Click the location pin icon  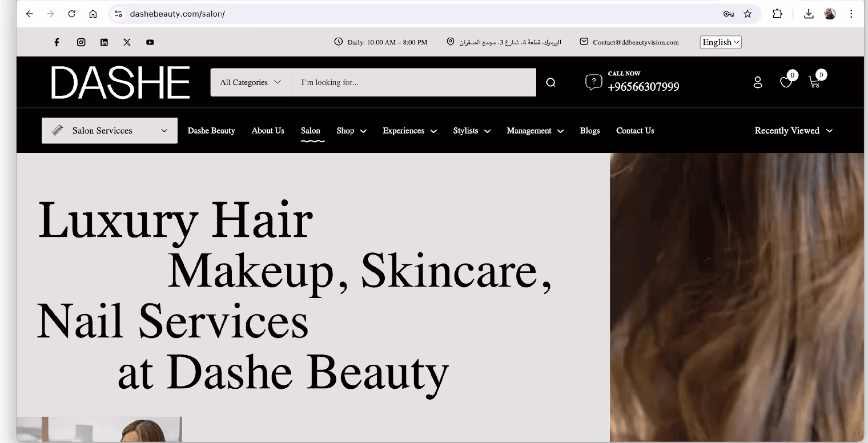[x=450, y=42]
